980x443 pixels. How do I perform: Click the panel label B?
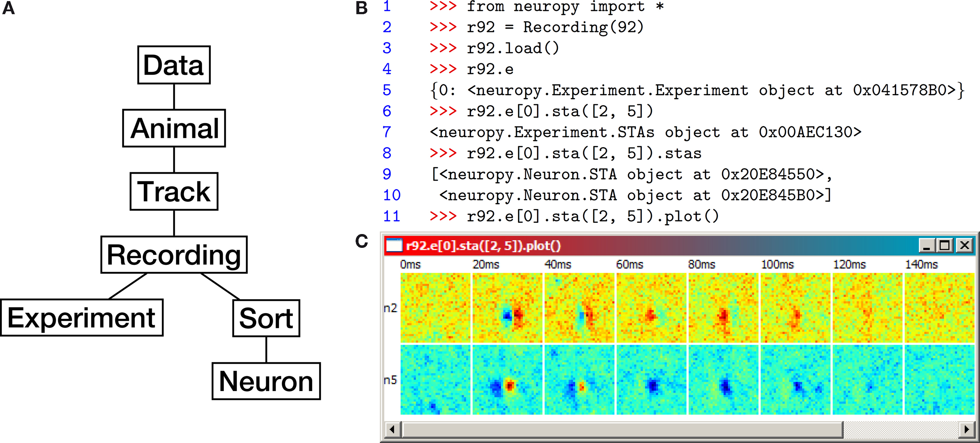click(361, 8)
